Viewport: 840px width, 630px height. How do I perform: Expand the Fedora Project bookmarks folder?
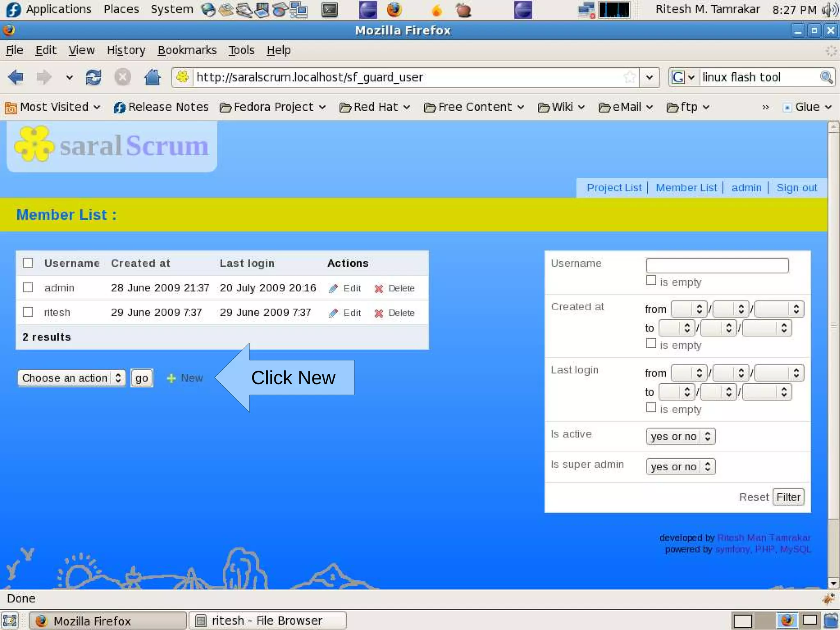pos(273,107)
